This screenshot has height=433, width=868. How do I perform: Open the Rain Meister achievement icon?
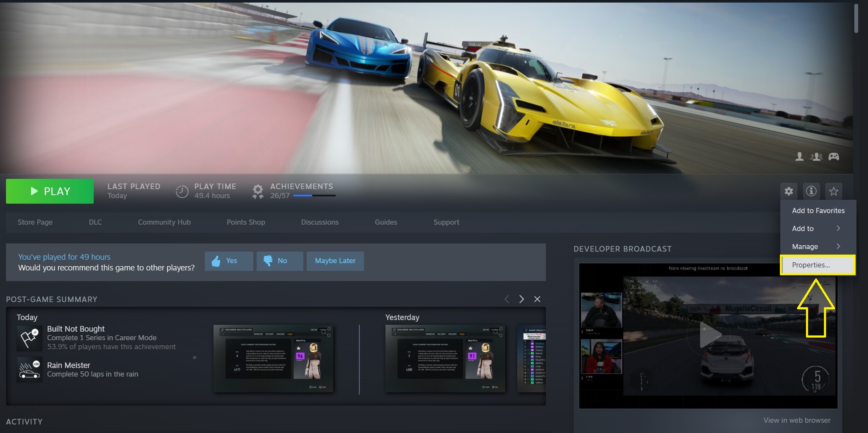tap(29, 370)
